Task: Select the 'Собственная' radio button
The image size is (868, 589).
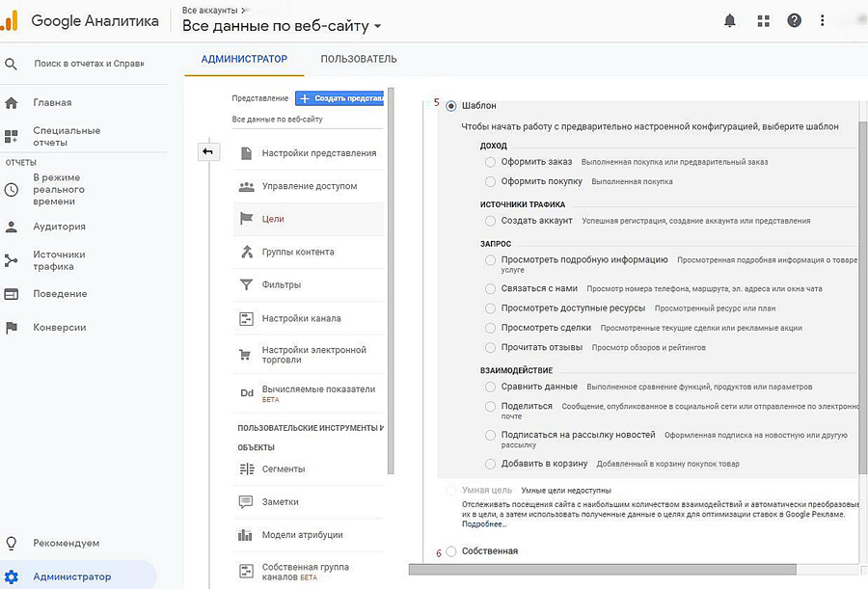Action: tap(451, 551)
